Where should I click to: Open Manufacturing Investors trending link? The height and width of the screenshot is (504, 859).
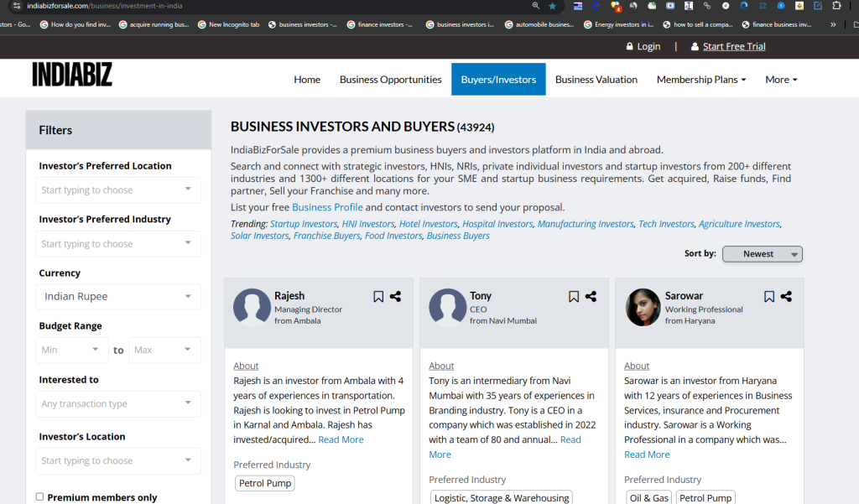tap(586, 224)
